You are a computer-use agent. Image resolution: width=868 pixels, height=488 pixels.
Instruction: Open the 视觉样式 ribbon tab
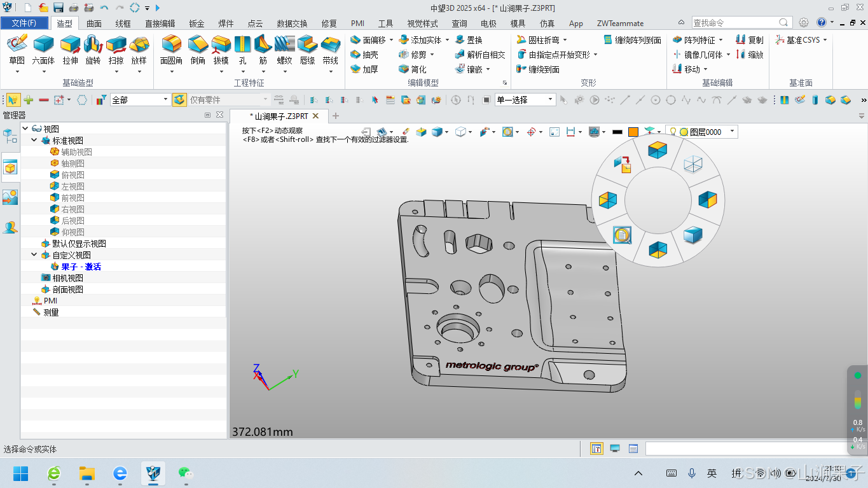(x=422, y=24)
